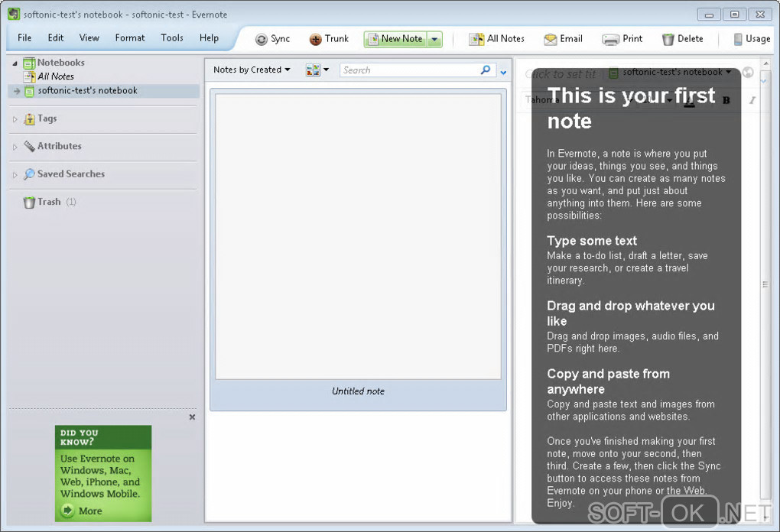Expand the Saved Searches section
The width and height of the screenshot is (780, 532).
15,175
